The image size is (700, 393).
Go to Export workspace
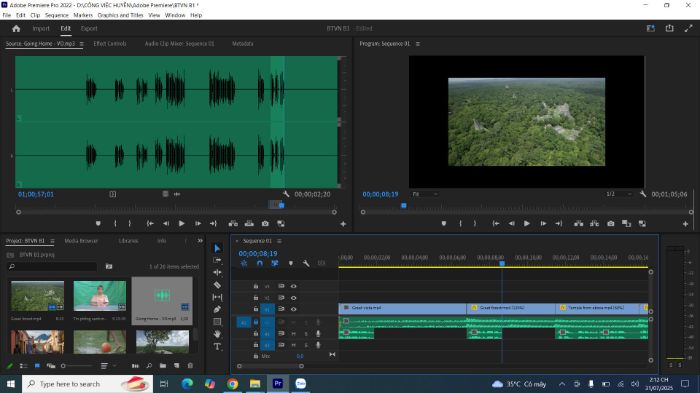pos(89,29)
